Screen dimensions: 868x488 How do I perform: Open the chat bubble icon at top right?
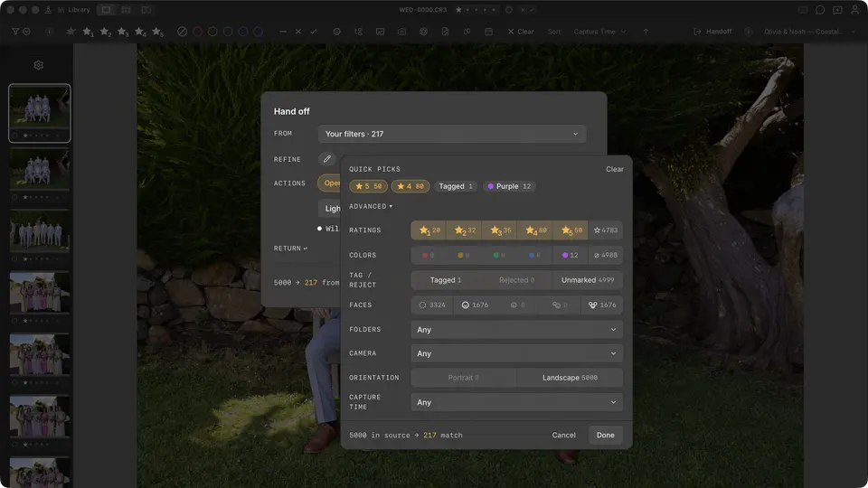tap(820, 10)
